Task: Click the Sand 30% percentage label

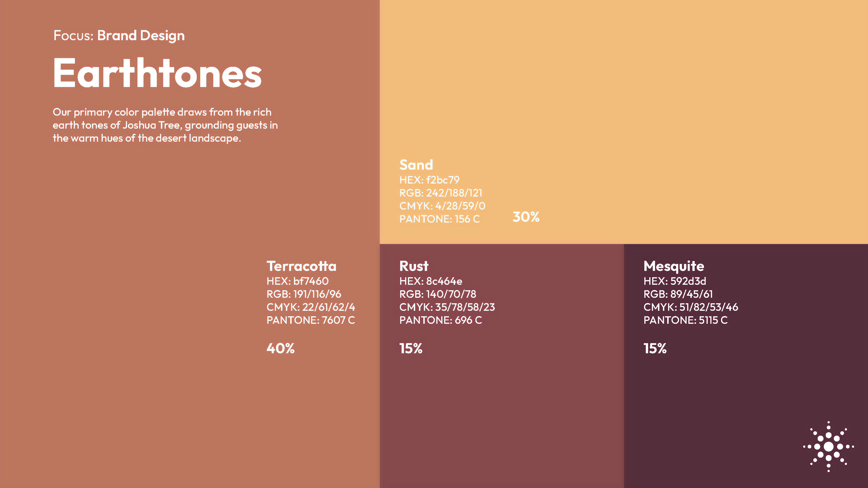Action: pyautogui.click(x=526, y=217)
